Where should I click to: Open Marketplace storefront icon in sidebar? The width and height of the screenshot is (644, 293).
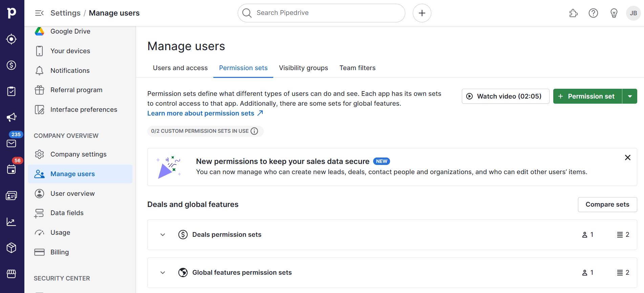pos(12,274)
